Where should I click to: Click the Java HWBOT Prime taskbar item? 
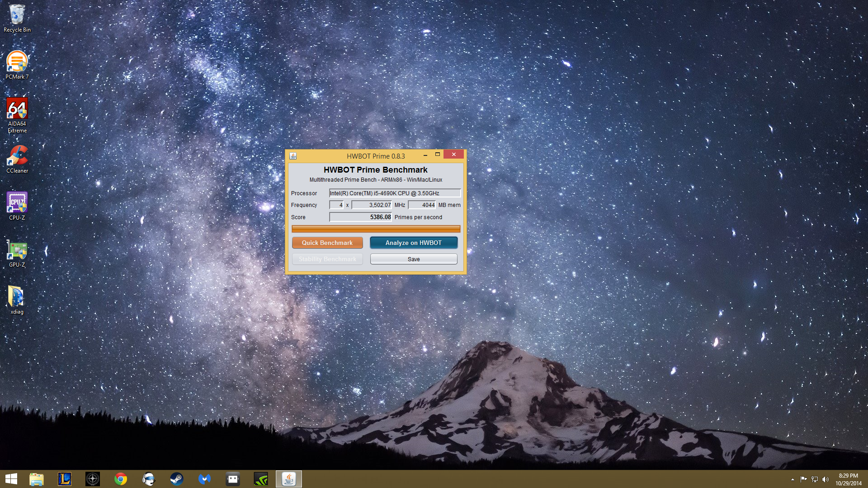pos(289,479)
